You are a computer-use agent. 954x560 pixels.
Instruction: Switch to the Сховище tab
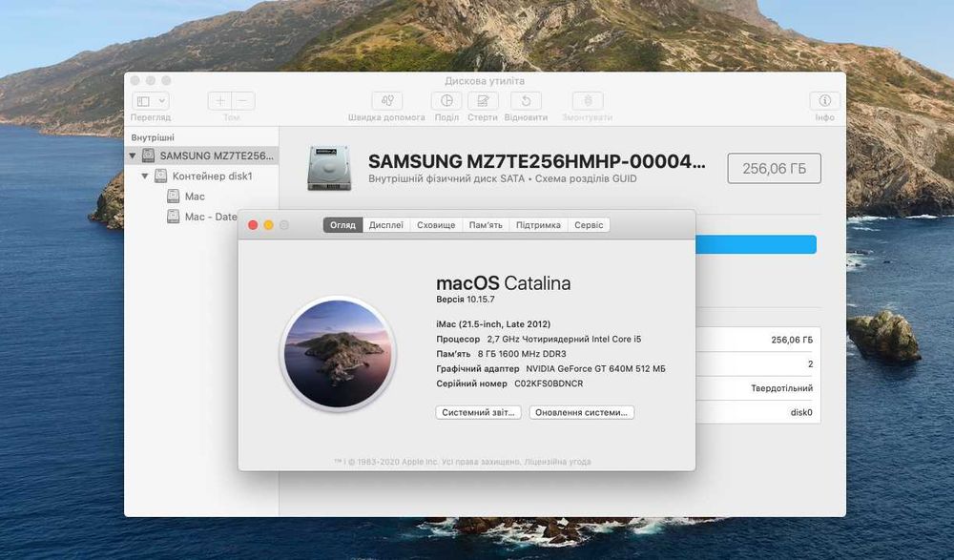coord(436,225)
